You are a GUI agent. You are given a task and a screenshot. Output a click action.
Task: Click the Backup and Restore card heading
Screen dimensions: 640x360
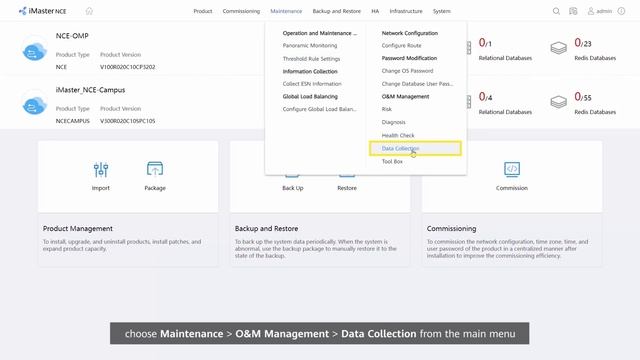(266, 229)
